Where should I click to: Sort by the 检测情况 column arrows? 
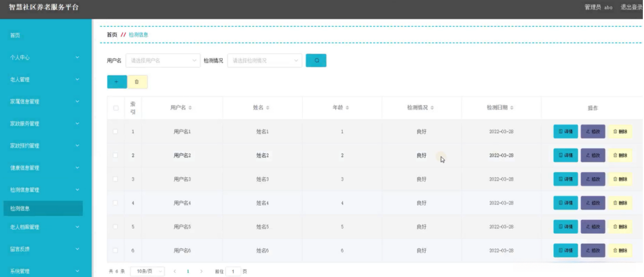pos(432,108)
